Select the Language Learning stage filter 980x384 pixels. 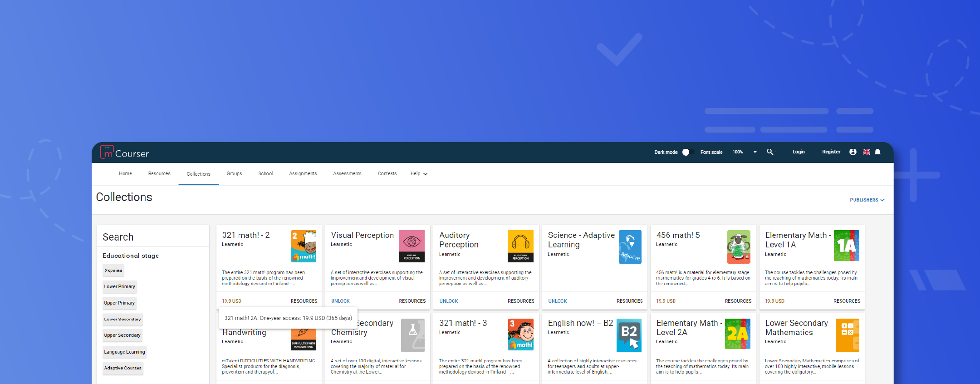125,352
